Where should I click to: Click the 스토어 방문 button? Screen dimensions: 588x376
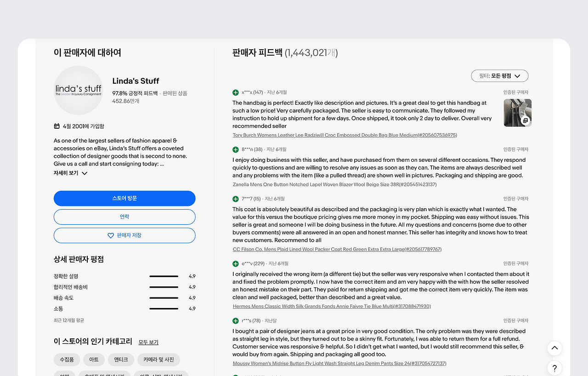point(124,198)
